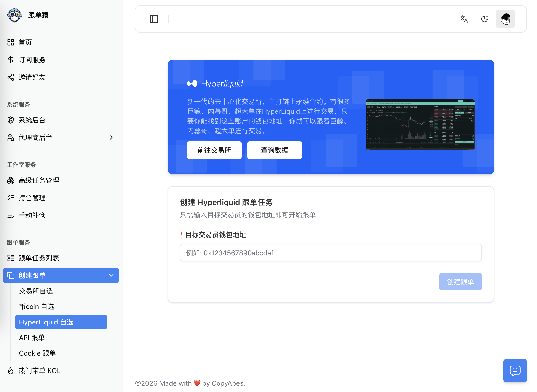Collapse the 创建跟单 dropdown chevron
The width and height of the screenshot is (537, 392).
[x=111, y=275]
